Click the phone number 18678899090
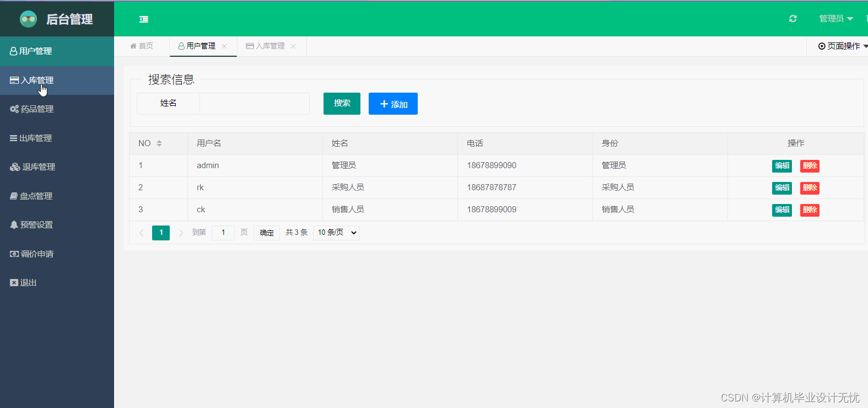Screen dimensions: 868x408 click(x=492, y=165)
